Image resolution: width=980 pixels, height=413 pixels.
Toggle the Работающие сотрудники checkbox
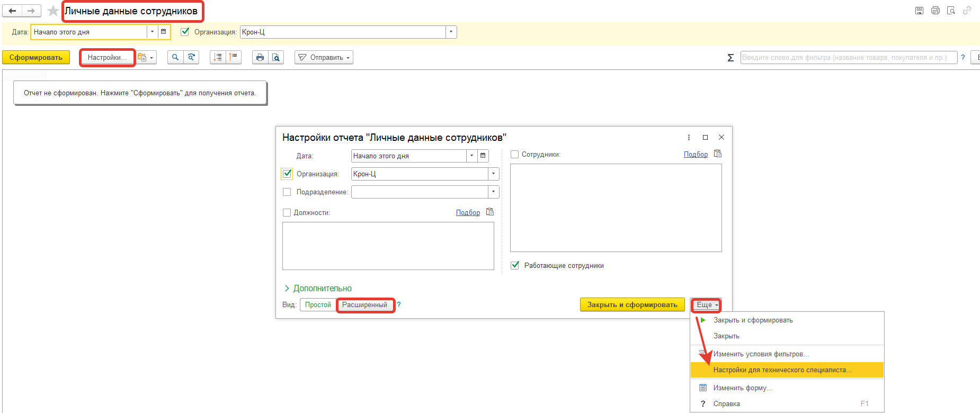(515, 265)
